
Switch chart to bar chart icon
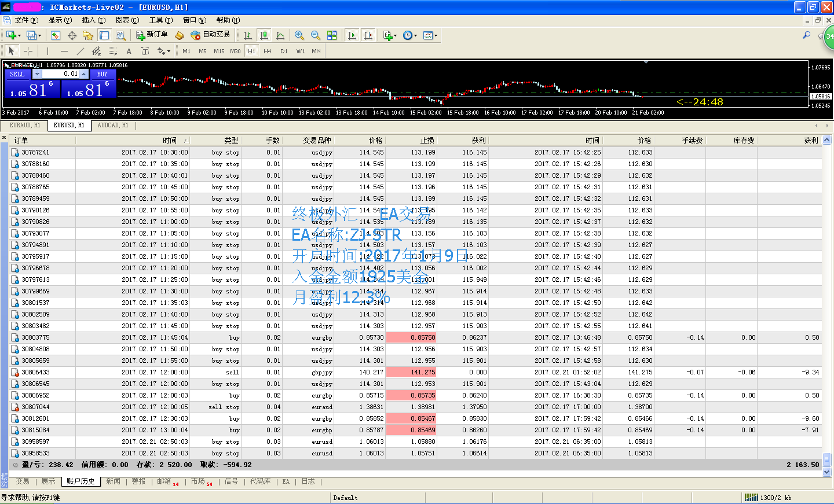point(248,35)
